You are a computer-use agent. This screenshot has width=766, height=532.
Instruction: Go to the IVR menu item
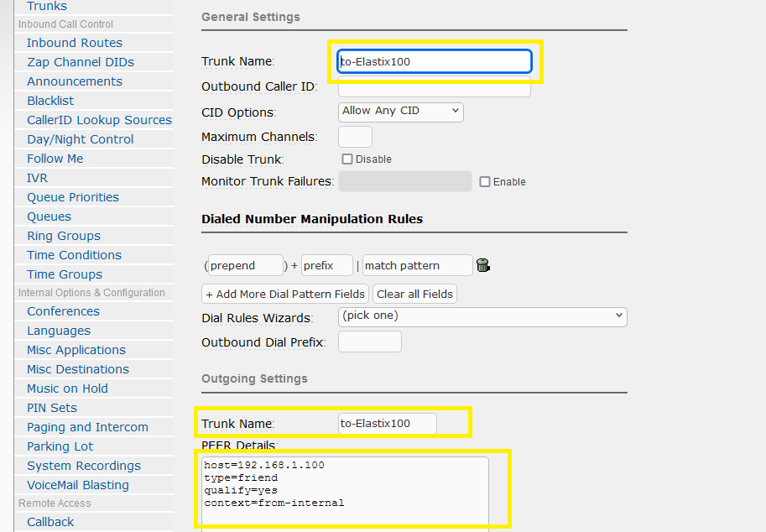click(x=38, y=178)
